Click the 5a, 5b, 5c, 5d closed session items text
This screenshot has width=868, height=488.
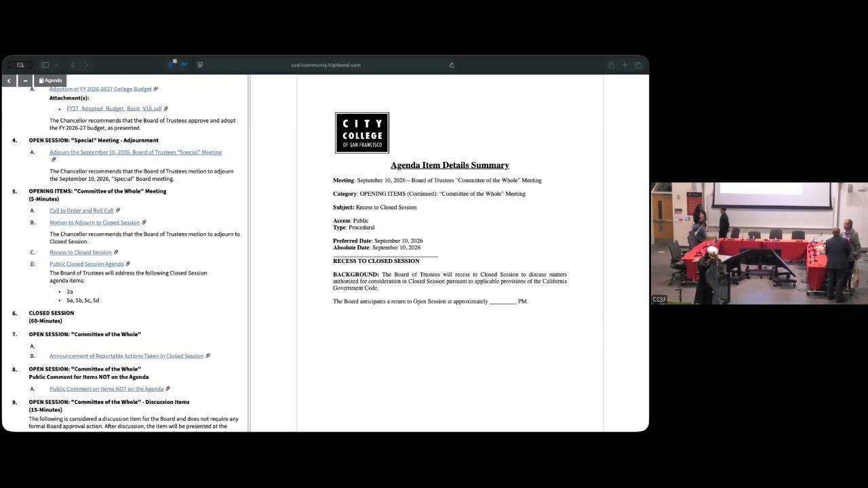click(83, 300)
